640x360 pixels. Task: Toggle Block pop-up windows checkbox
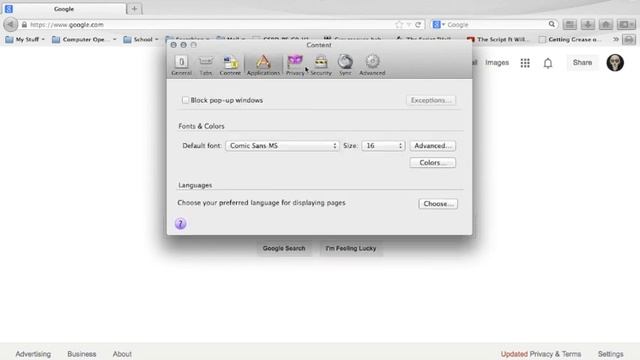(185, 100)
